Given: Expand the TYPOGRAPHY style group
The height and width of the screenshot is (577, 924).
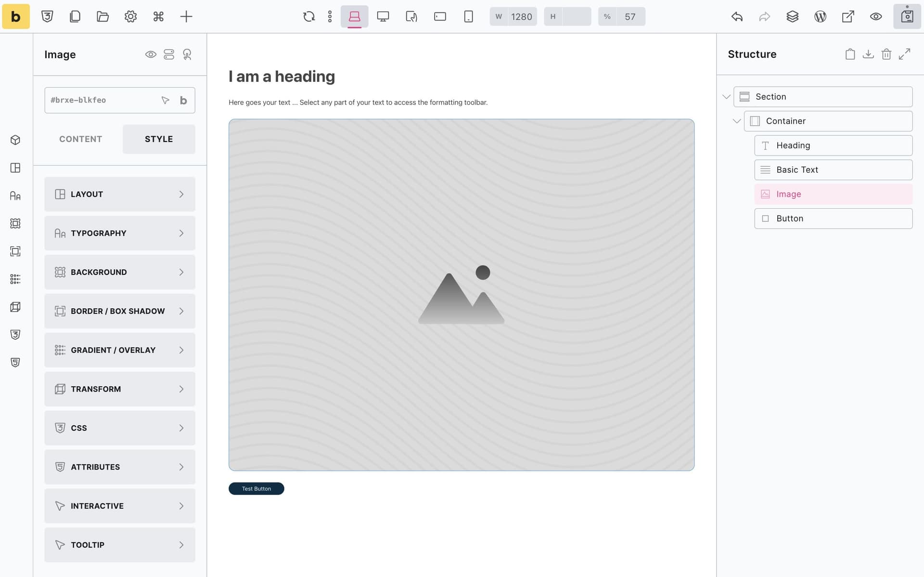Looking at the screenshot, I should (x=120, y=233).
